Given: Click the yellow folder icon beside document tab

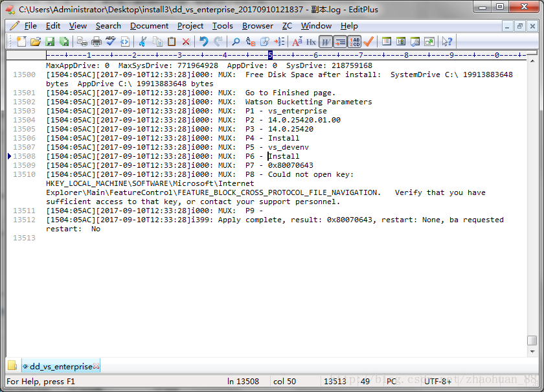Looking at the screenshot, I should (x=12, y=365).
